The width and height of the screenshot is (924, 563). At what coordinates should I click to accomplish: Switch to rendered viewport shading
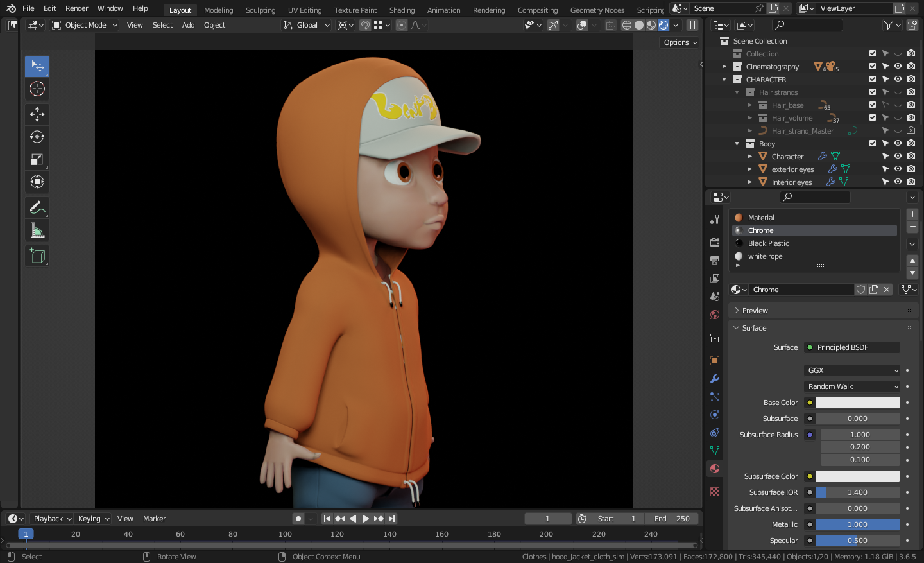[x=663, y=25]
